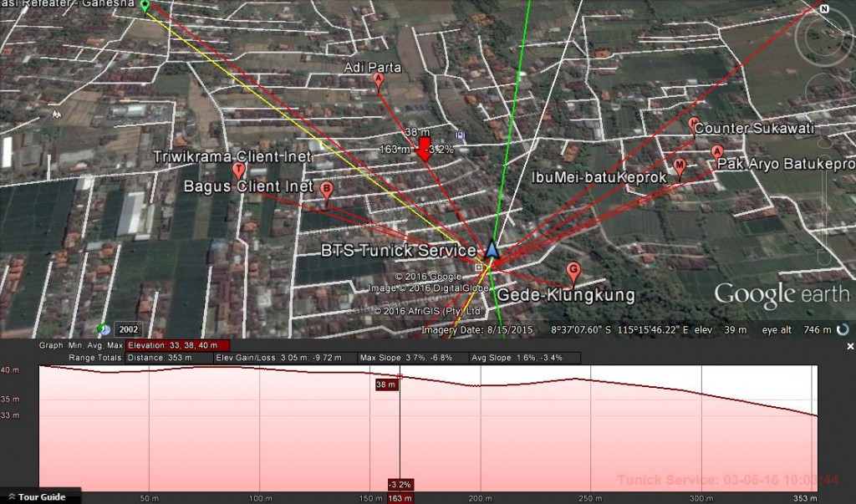Screen dimensions: 856x504
Task: Click the 2002 historical imagery button
Action: [128, 329]
